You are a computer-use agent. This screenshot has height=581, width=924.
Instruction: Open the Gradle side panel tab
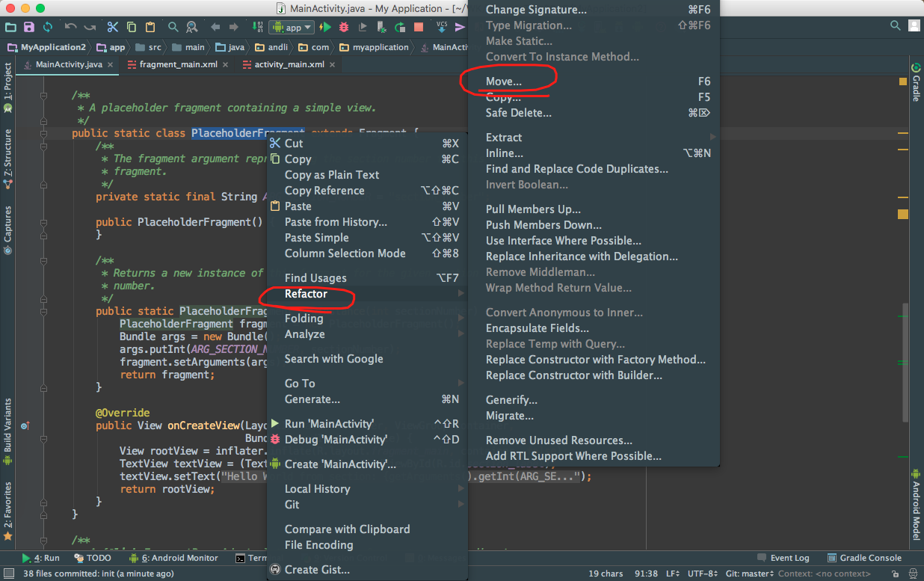917,82
